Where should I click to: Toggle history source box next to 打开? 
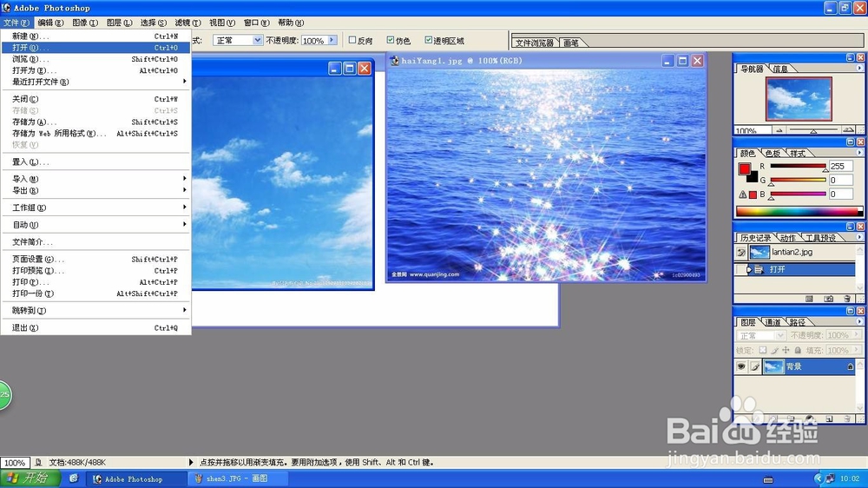tap(740, 270)
